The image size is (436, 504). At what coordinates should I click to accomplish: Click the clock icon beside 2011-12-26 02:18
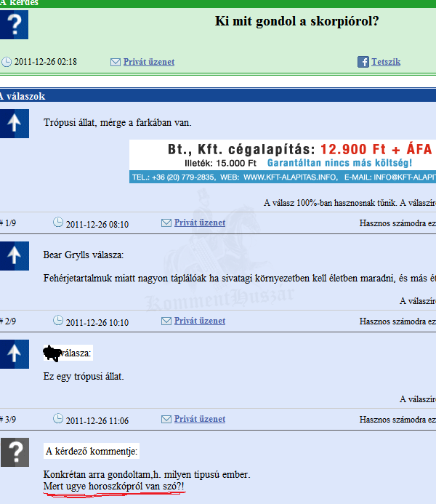[x=7, y=63]
